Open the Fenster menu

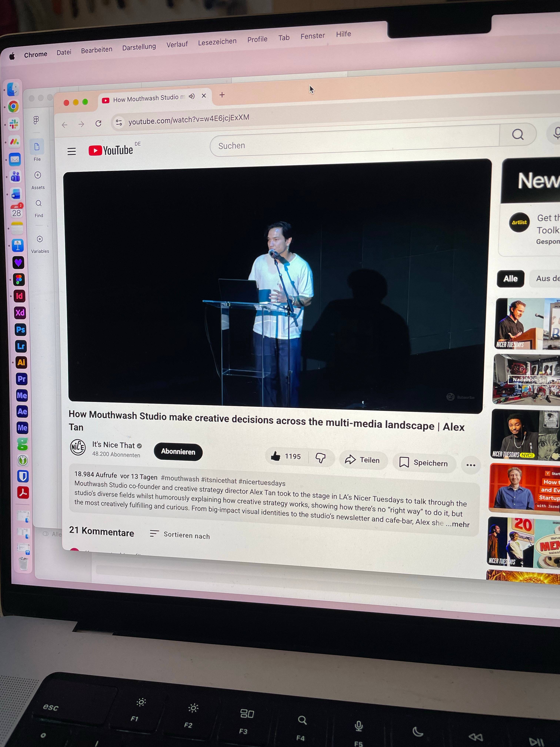[x=313, y=36]
